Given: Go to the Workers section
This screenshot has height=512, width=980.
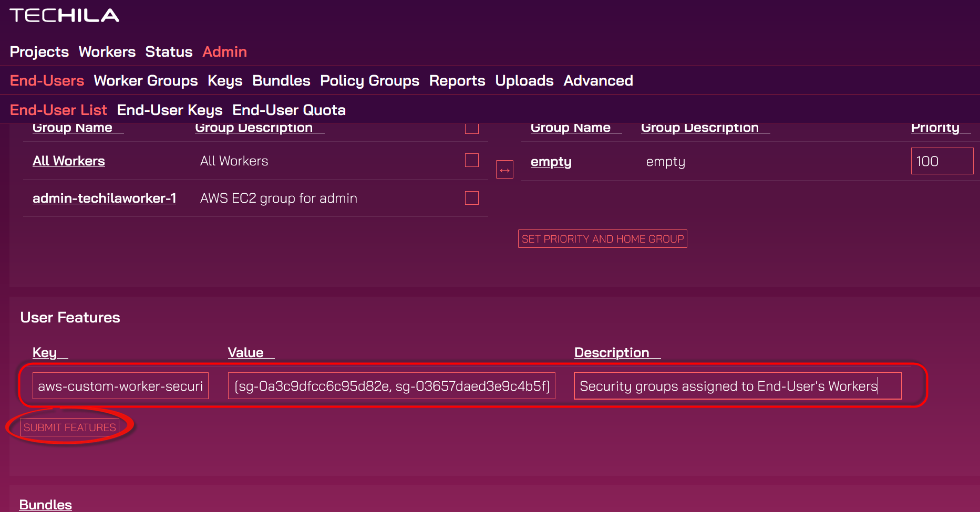Looking at the screenshot, I should 107,52.
